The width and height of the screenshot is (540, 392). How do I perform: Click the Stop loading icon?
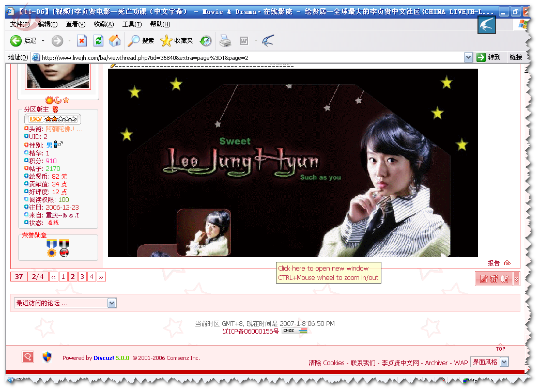pyautogui.click(x=82, y=41)
